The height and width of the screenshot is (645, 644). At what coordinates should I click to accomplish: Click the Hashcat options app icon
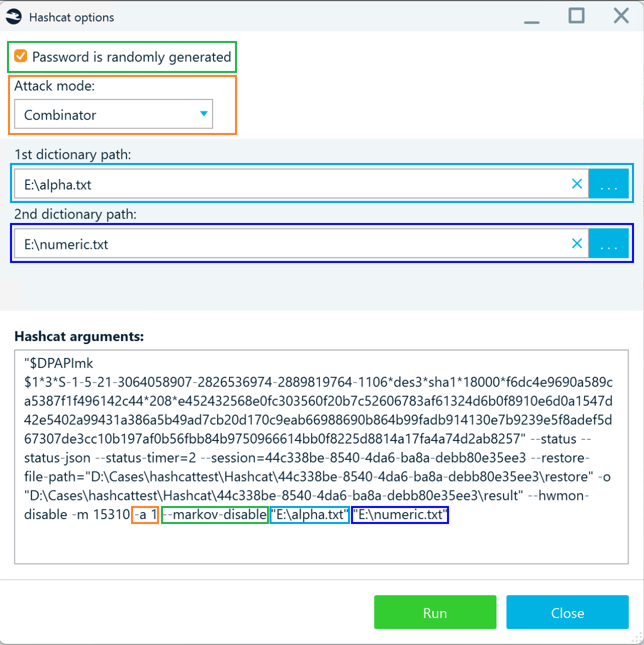14,17
